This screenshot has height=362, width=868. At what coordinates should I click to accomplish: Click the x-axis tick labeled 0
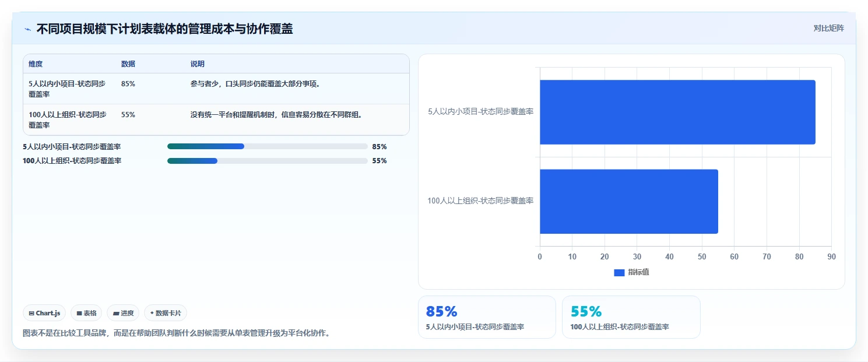click(x=540, y=257)
